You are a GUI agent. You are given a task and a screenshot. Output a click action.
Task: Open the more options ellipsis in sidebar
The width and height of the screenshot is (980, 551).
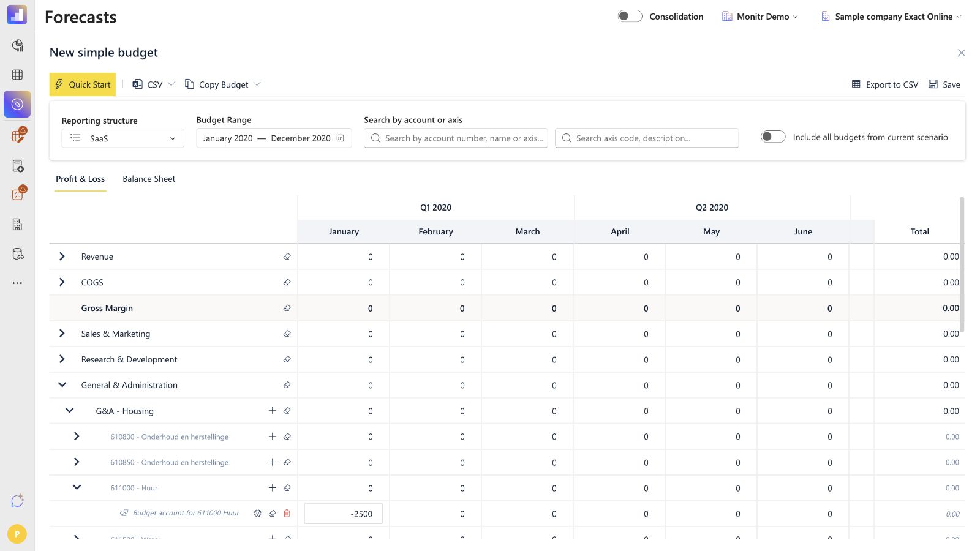(x=17, y=283)
